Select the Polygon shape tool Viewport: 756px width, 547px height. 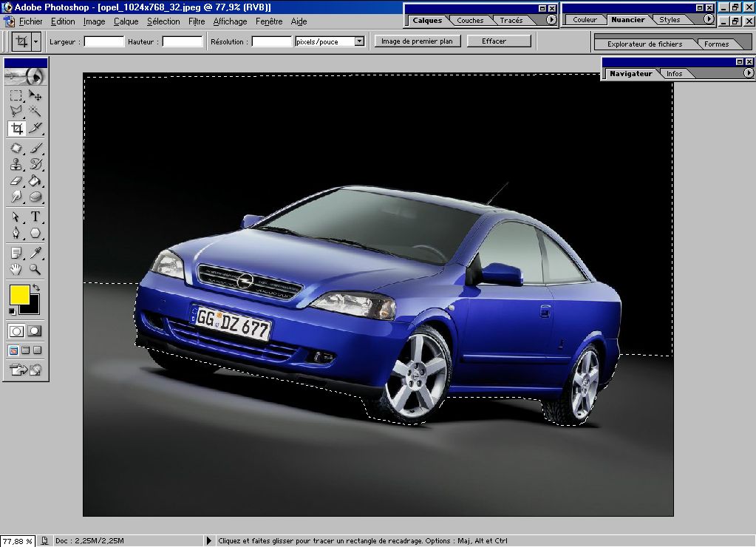tap(35, 233)
